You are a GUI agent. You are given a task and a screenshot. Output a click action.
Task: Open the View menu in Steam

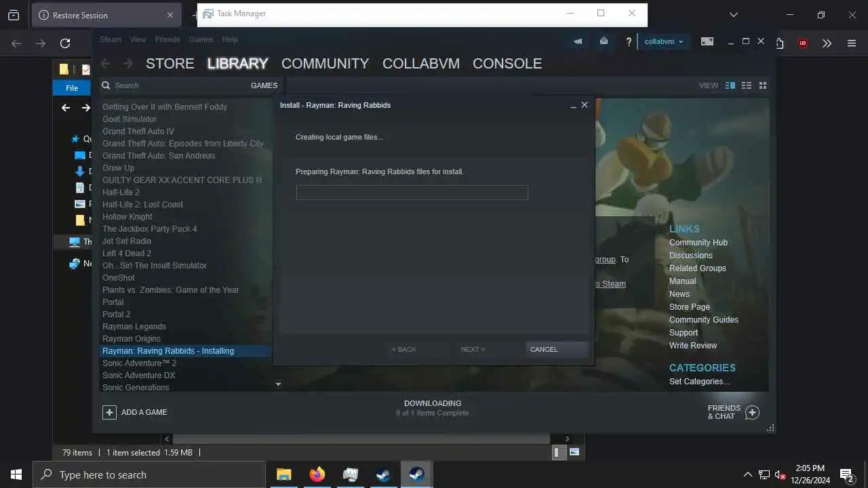coord(138,39)
